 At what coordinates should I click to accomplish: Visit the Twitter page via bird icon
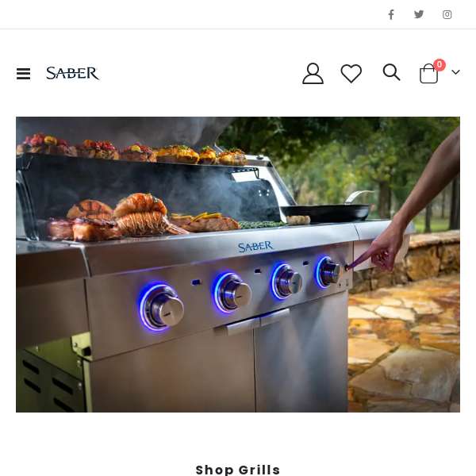tap(419, 14)
